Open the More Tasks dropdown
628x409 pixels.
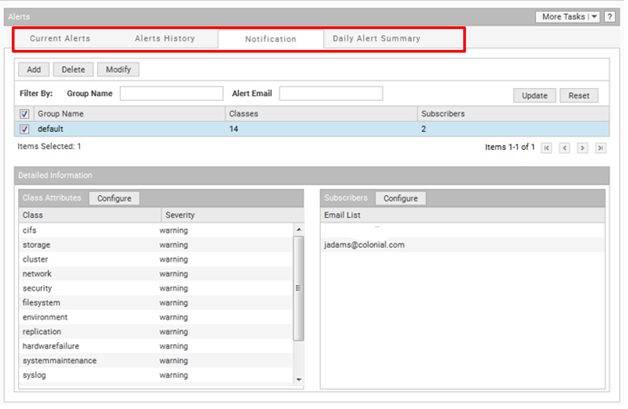568,17
